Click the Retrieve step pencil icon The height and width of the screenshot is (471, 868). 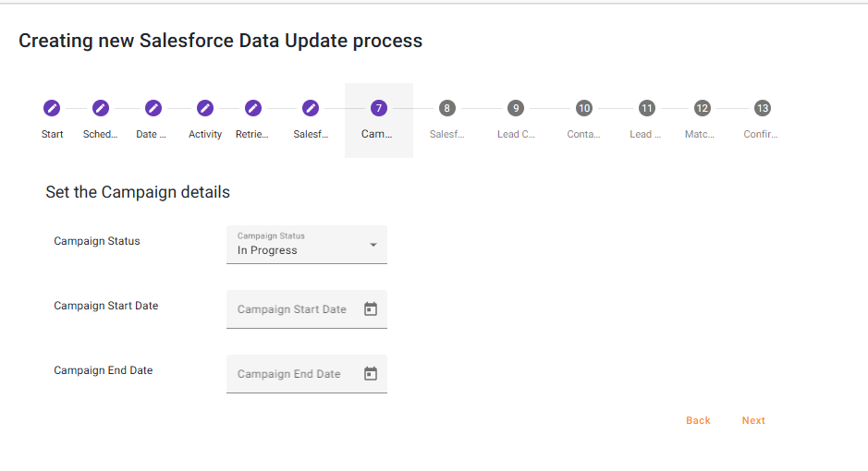click(253, 108)
